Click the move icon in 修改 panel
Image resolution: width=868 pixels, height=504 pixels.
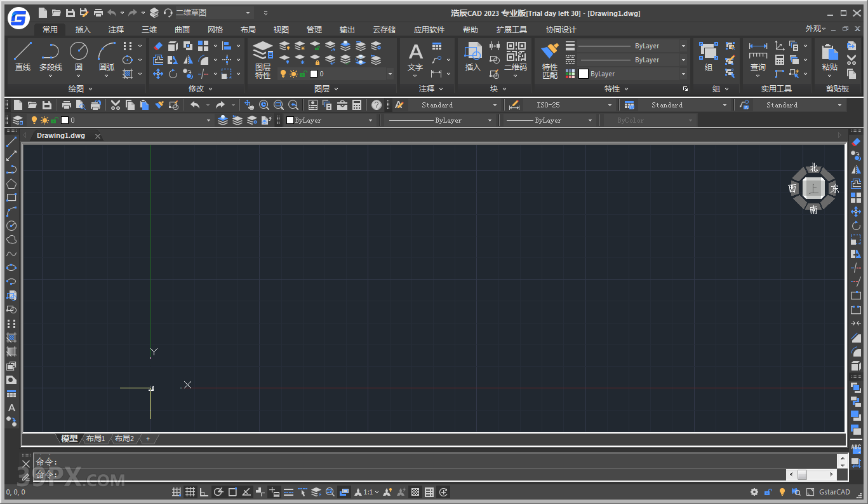158,74
